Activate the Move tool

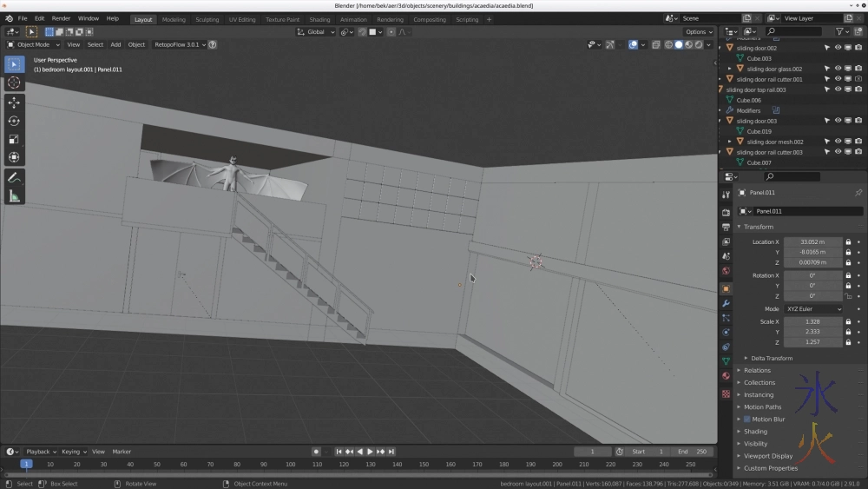[14, 102]
